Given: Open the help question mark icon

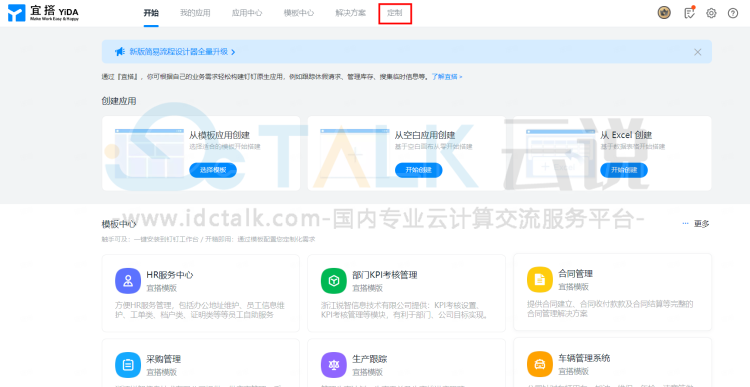Looking at the screenshot, I should click(x=733, y=13).
